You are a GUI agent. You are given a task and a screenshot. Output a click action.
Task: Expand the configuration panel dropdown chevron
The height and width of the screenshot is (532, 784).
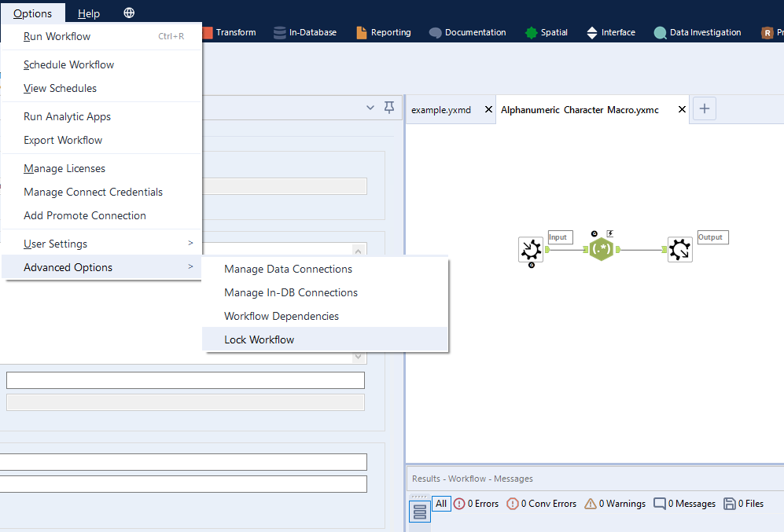[x=370, y=108]
